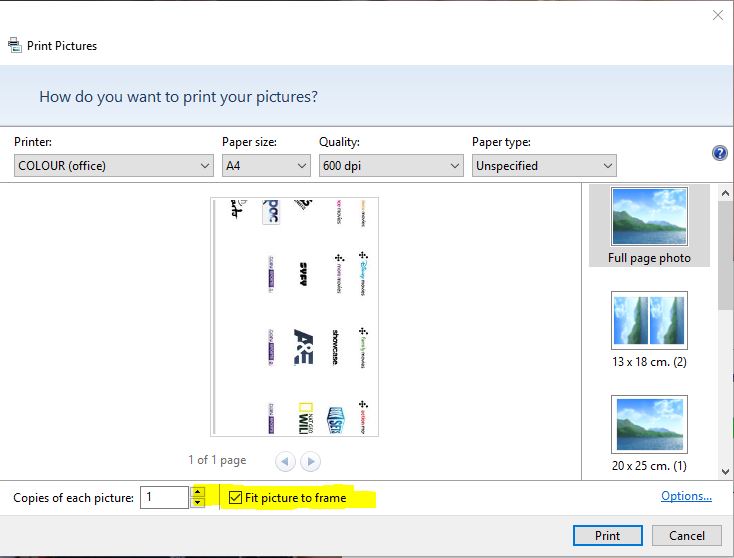Click the Copies of each picture field
734x558 pixels.
164,497
